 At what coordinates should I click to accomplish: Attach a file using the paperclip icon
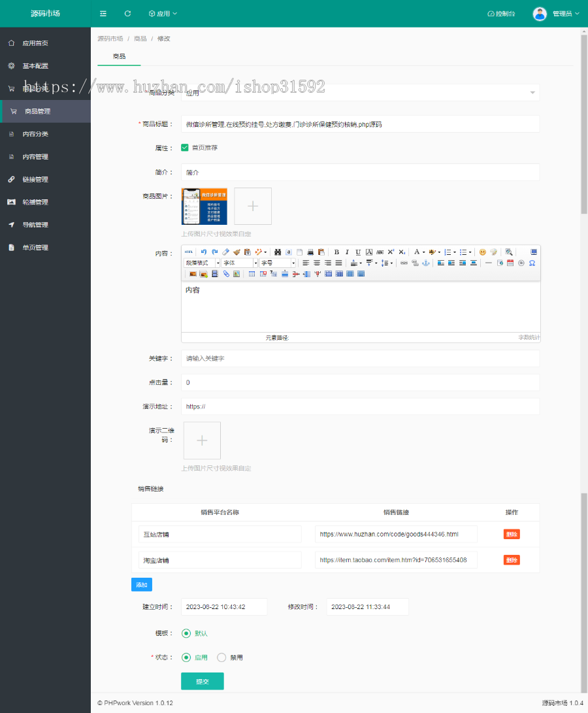226,274
